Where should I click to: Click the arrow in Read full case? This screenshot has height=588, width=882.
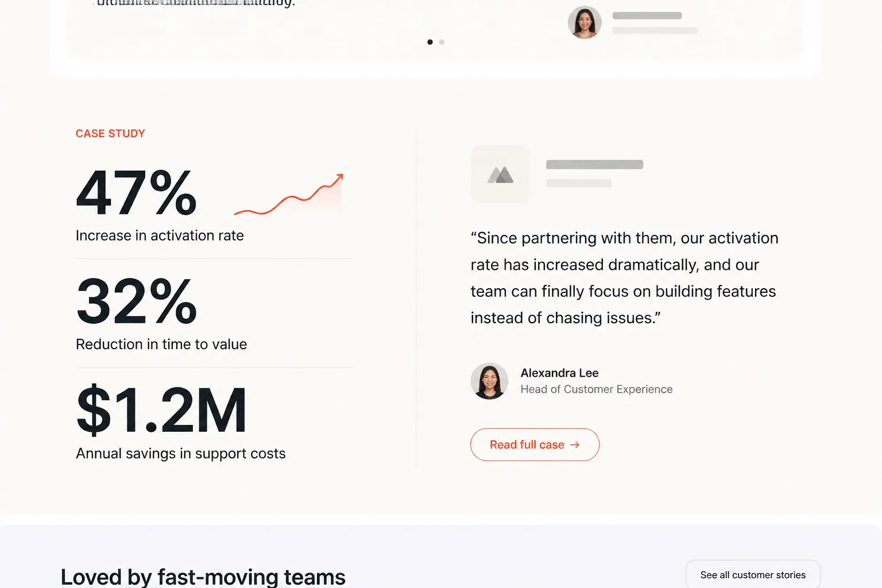[x=575, y=445]
